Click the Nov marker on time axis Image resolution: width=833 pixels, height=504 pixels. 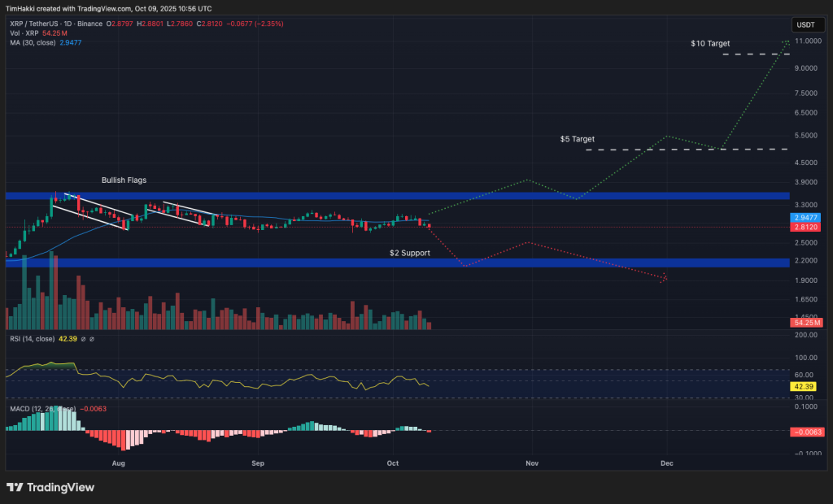point(532,463)
